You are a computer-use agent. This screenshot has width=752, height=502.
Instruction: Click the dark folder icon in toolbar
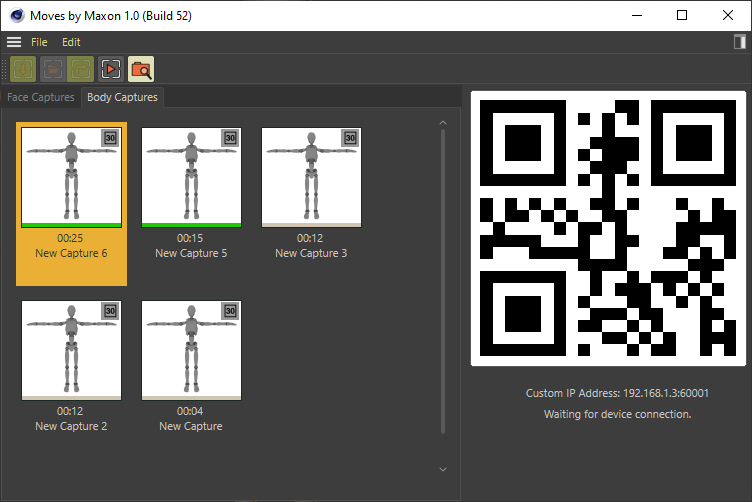pyautogui.click(x=52, y=70)
